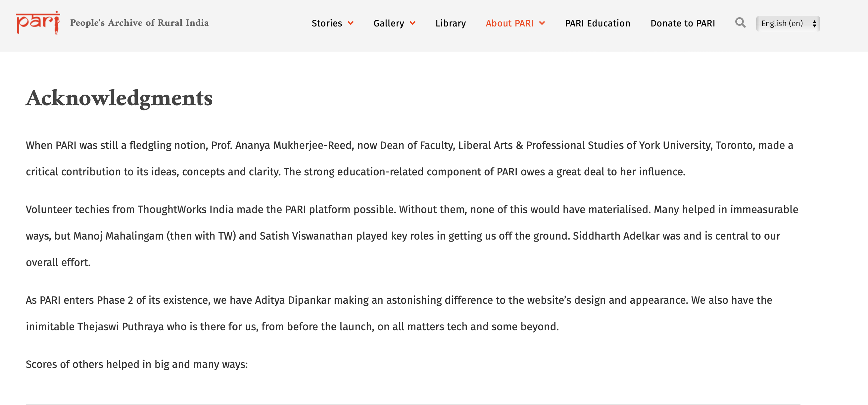Click the Stories chevron arrow
Viewport: 868px width, 405px height.
351,23
